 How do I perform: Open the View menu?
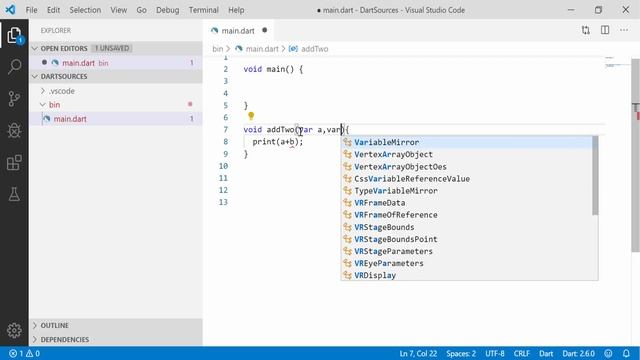point(118,10)
